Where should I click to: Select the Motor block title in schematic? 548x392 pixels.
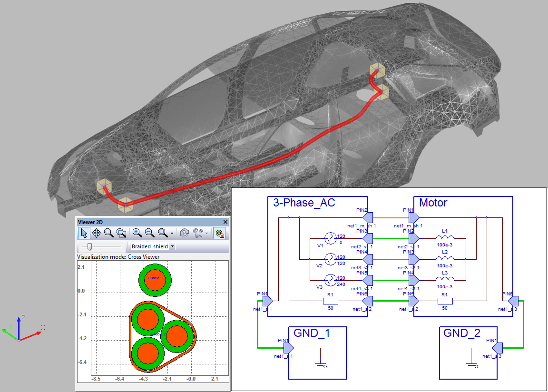tap(433, 203)
